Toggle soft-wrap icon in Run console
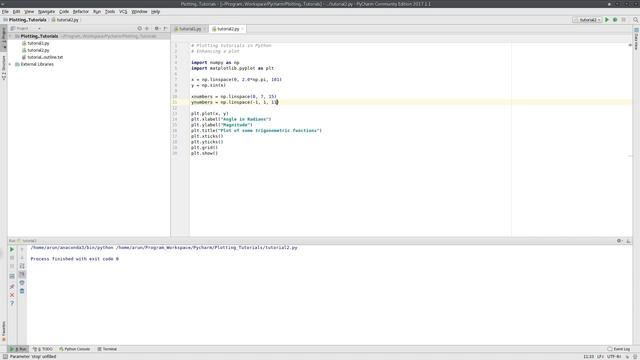Screen dimensions: 640x360 click(x=22, y=266)
